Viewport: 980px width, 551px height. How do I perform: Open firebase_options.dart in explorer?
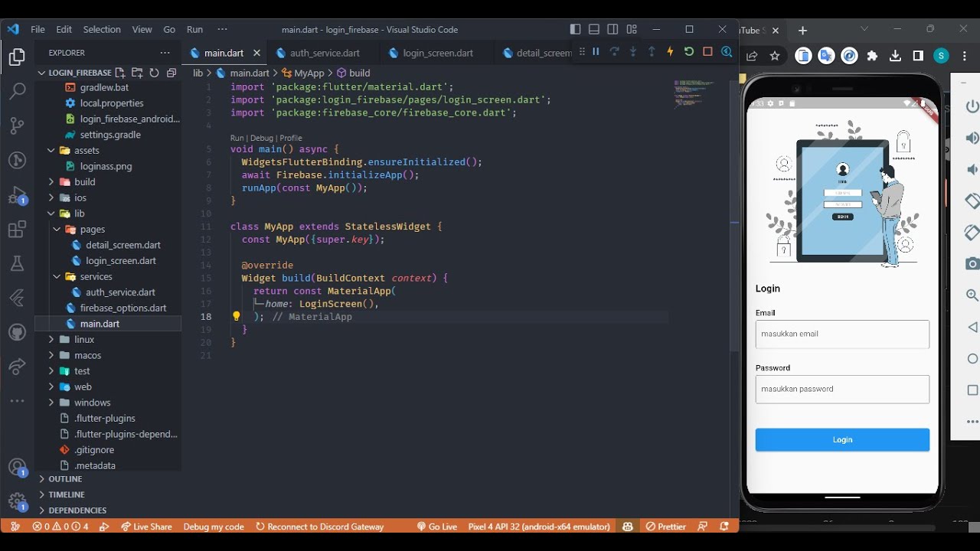click(123, 308)
